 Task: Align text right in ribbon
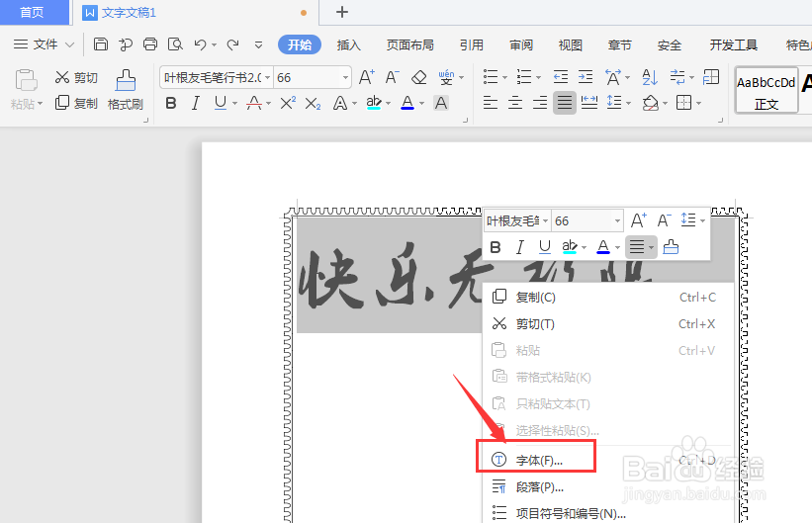[x=540, y=103]
